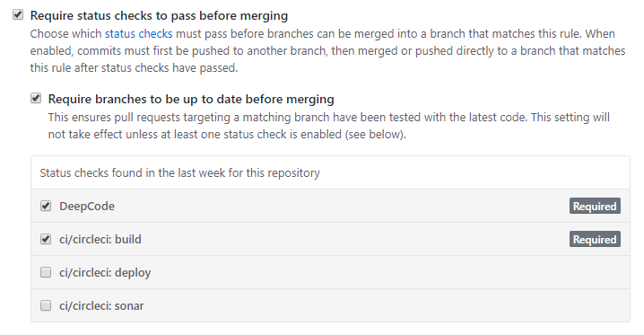Viewport: 644px width, 335px height.
Task: Click the Status checks found in last week header
Action: point(180,173)
